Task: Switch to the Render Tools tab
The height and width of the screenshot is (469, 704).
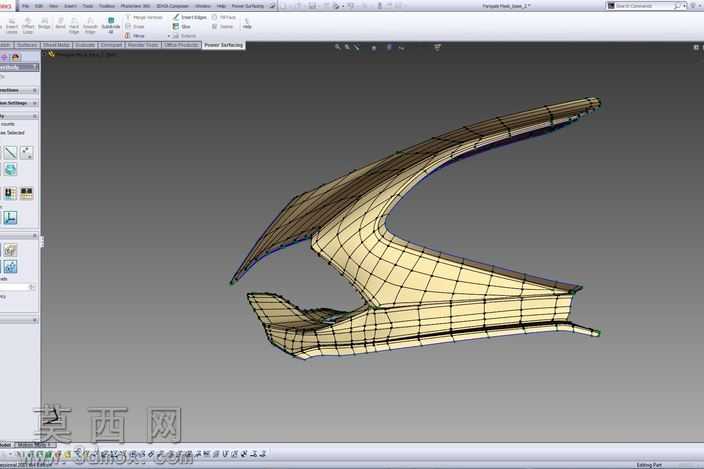Action: click(x=143, y=45)
